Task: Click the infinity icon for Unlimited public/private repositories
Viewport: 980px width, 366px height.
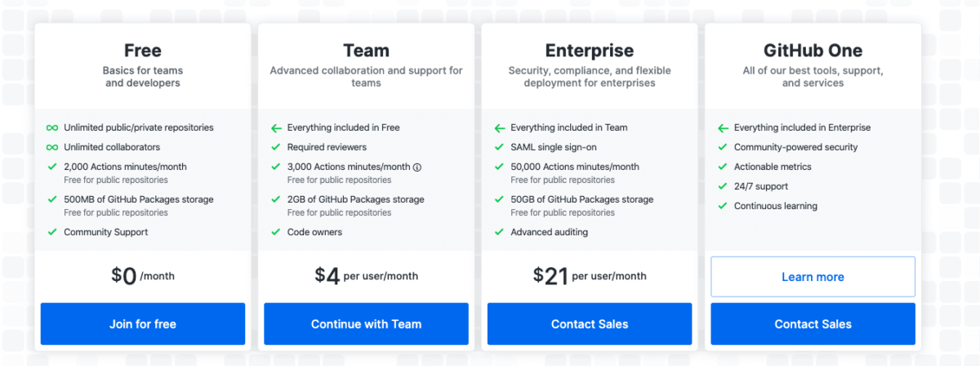Action: click(x=52, y=127)
